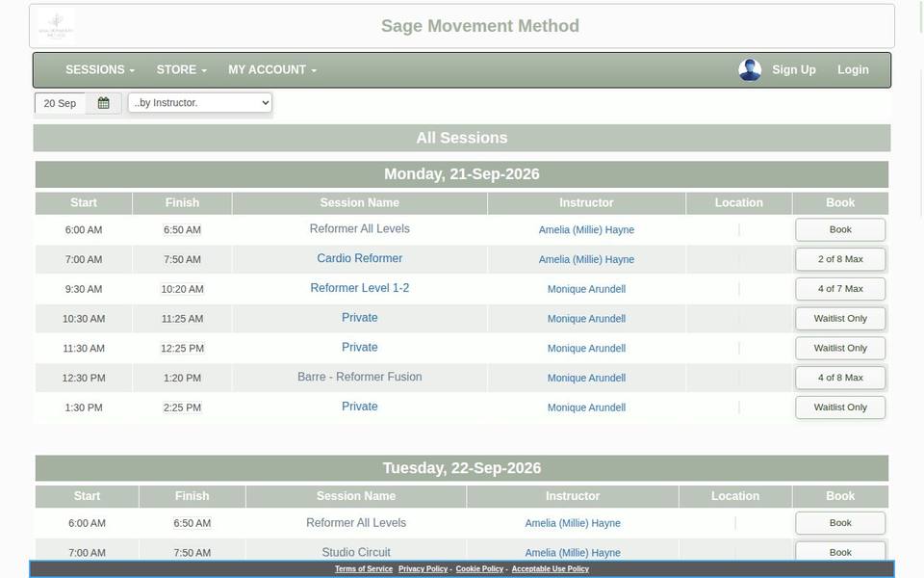Screen dimensions: 924x578
Task: Click Barre - Reformer Fusion session name
Action: (359, 377)
